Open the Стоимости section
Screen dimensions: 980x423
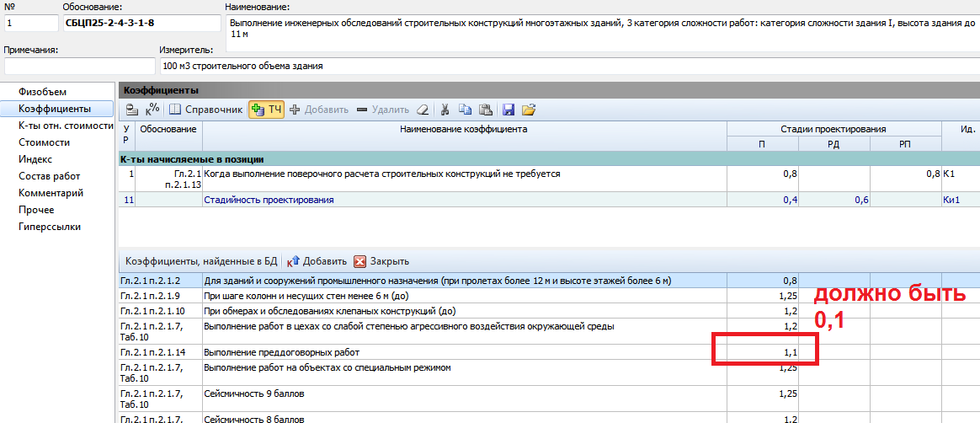coord(45,142)
